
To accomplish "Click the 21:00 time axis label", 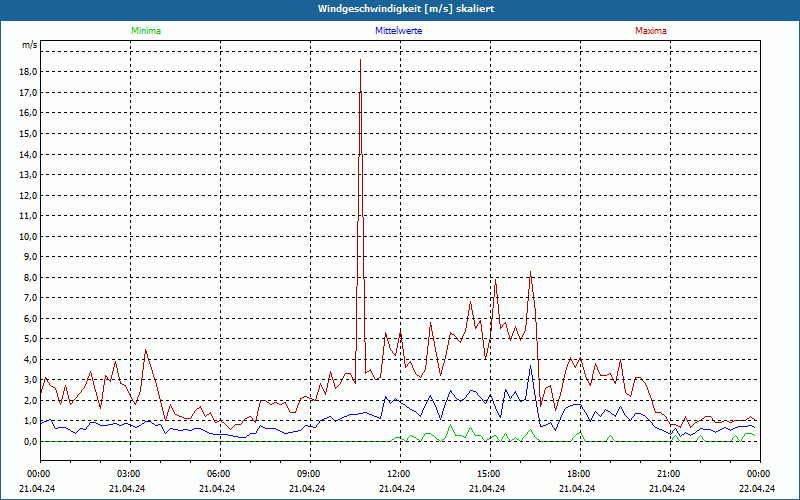I will (670, 474).
